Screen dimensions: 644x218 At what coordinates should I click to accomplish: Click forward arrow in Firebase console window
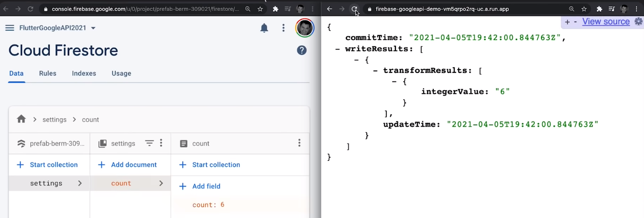18,9
